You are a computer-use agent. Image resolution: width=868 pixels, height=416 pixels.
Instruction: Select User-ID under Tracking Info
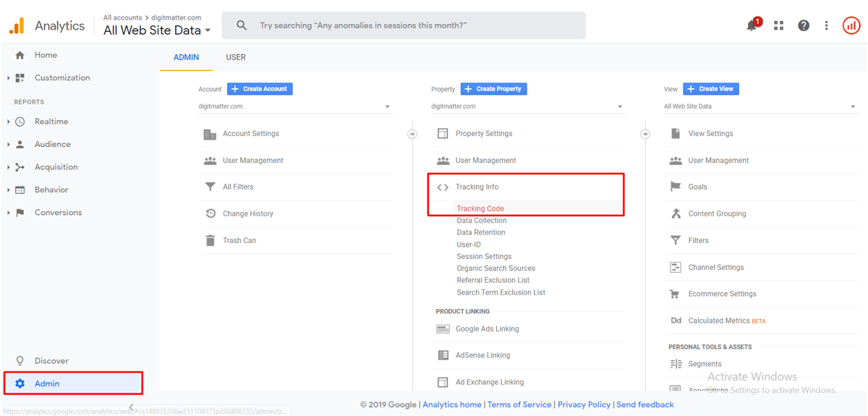pos(469,245)
